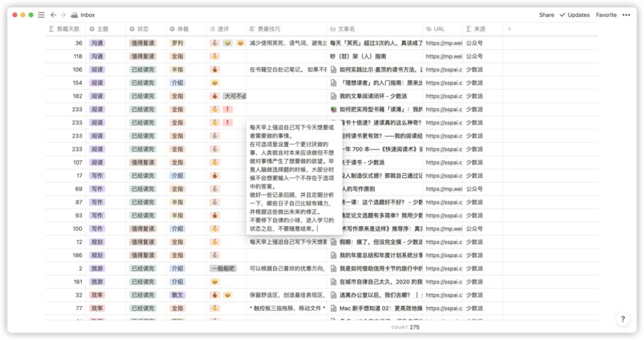Click the book icon of 如何把实用型书籍 row

click(334, 109)
